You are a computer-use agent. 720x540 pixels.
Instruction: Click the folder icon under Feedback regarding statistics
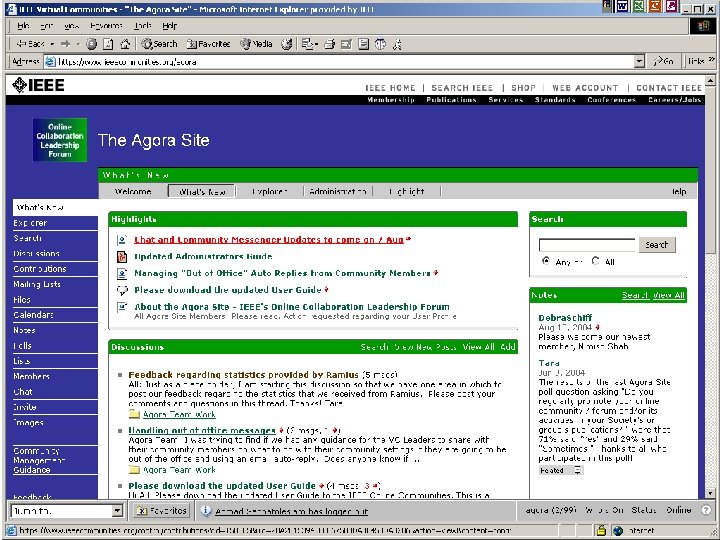point(134,414)
